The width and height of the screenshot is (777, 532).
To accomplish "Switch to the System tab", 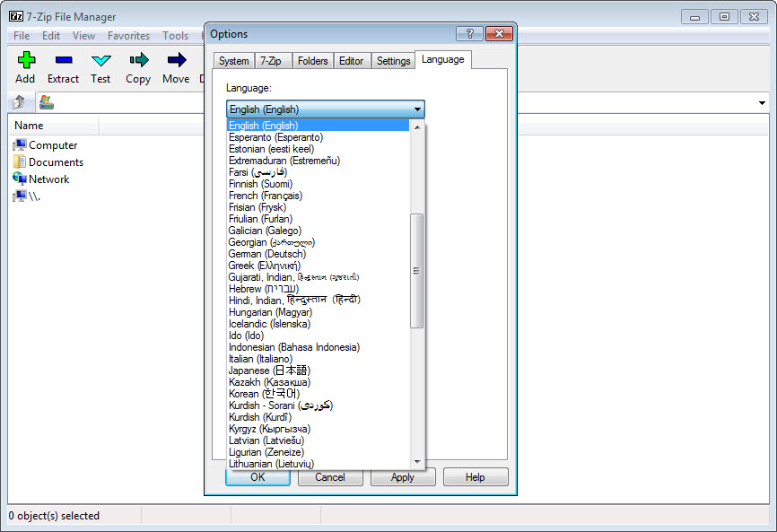I will tap(234, 60).
